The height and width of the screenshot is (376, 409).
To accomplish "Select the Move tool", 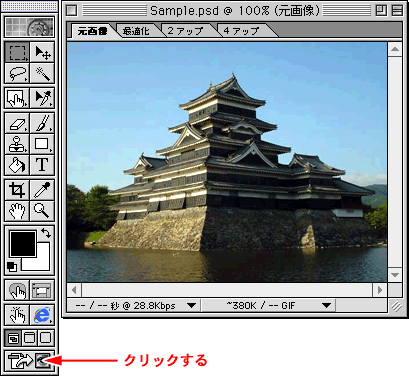I will click(42, 53).
